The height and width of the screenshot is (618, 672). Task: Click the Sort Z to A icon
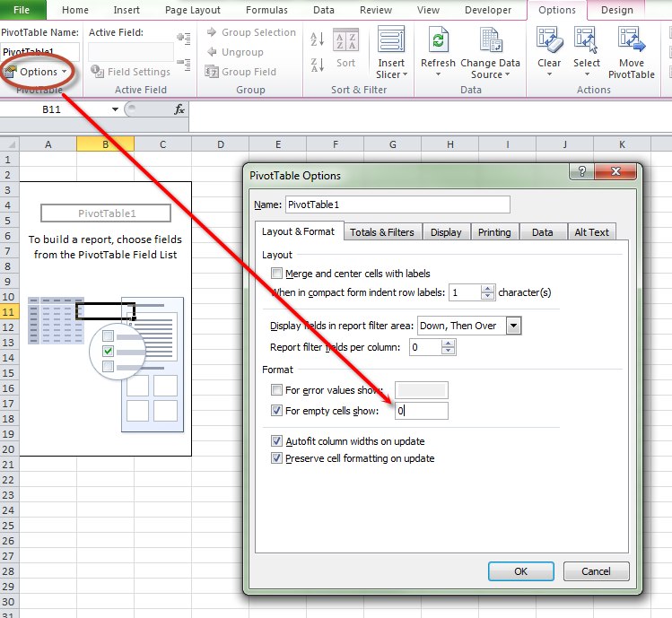[317, 65]
